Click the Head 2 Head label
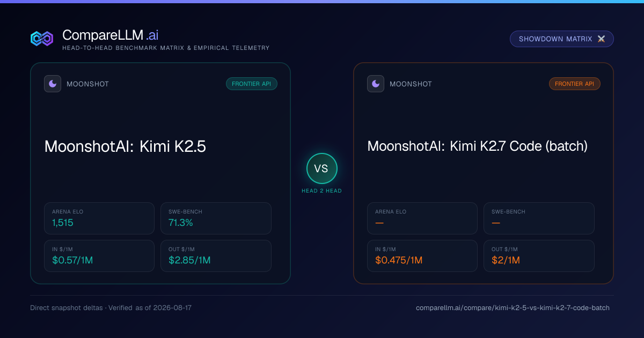The width and height of the screenshot is (644, 338). 321,191
